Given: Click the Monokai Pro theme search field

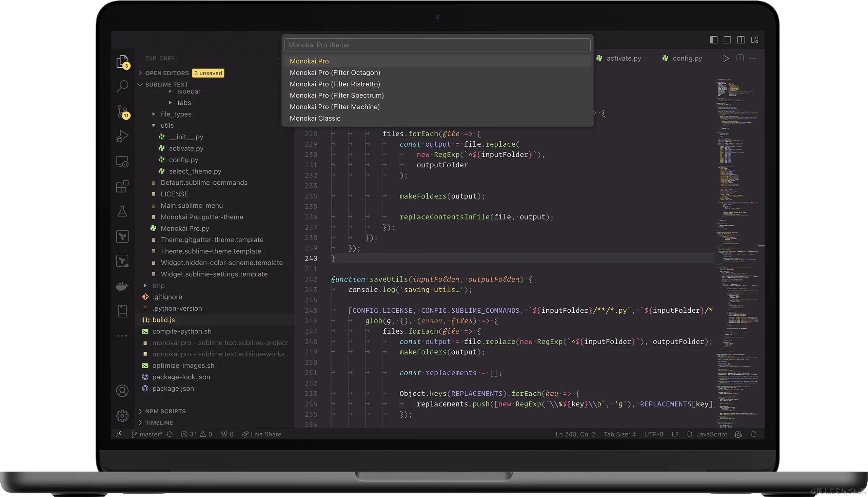Looking at the screenshot, I should pos(437,45).
